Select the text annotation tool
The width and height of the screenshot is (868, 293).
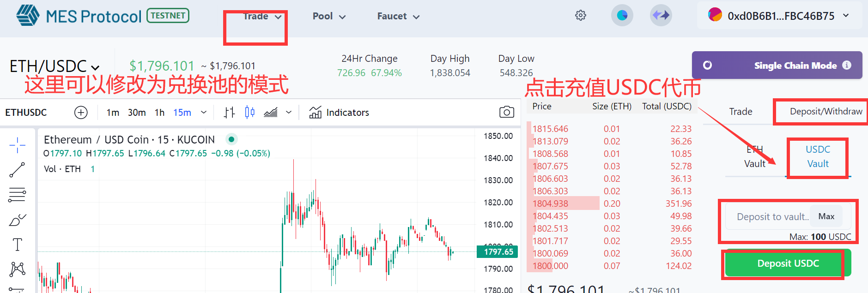(x=17, y=245)
